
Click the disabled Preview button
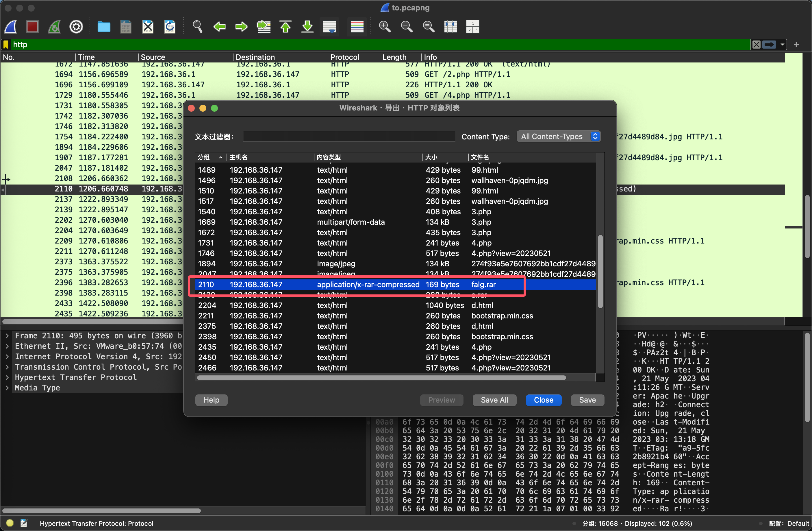442,400
